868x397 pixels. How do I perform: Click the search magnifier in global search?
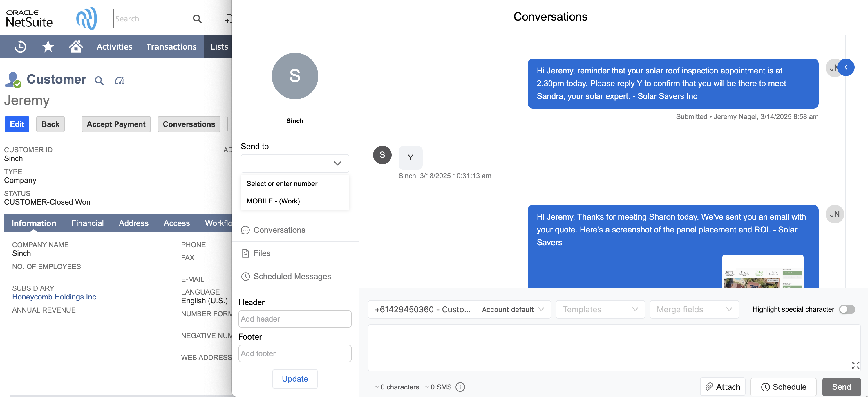tap(197, 19)
